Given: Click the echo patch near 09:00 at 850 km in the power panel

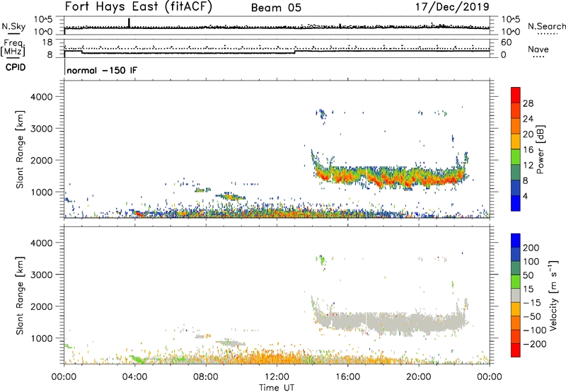Looking at the screenshot, I should 231,197.
